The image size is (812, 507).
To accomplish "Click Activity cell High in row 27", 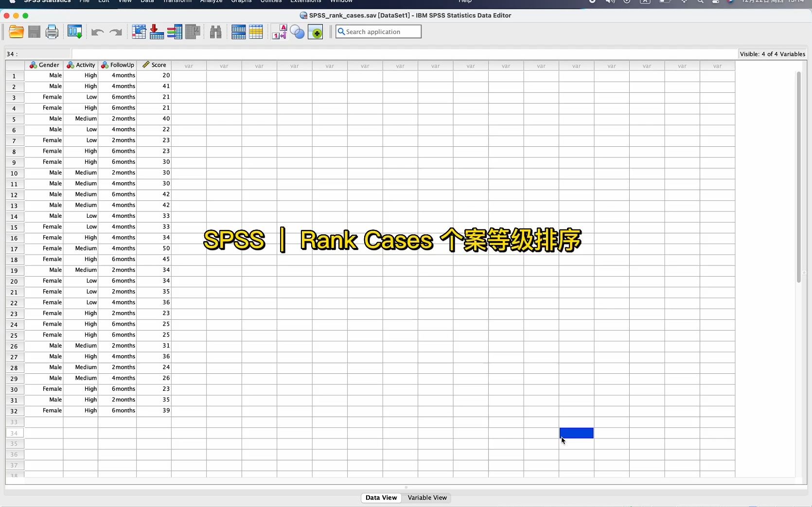I will (81, 356).
